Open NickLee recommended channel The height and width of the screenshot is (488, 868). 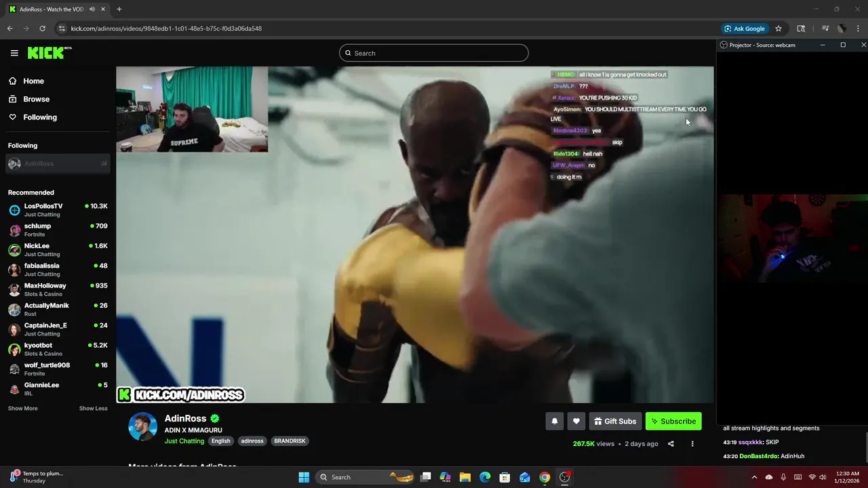(58, 249)
